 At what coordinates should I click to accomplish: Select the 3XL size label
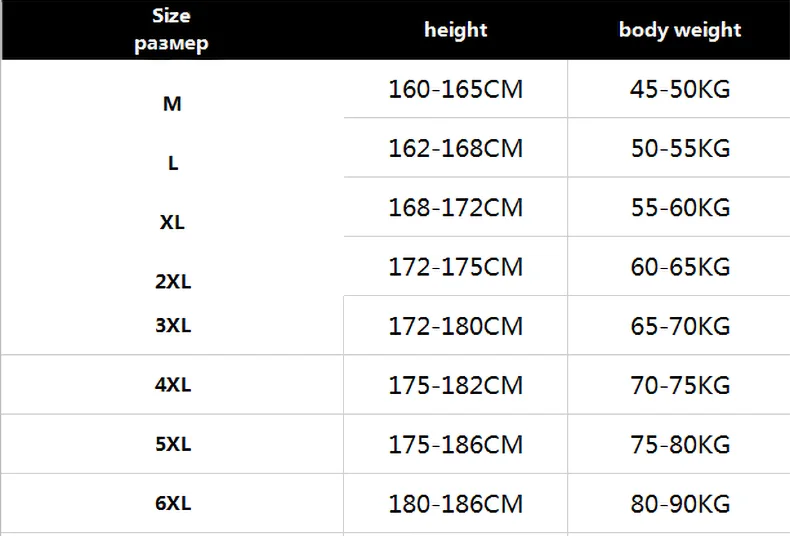click(173, 326)
